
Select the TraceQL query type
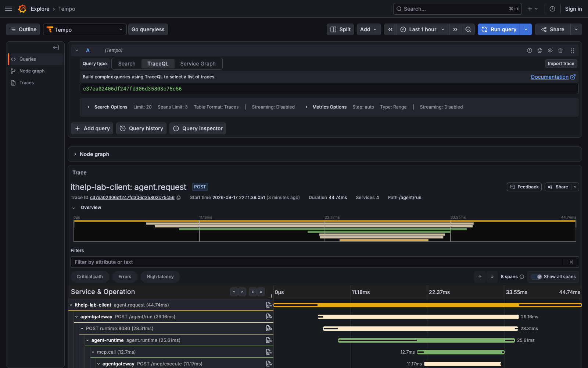tap(158, 64)
